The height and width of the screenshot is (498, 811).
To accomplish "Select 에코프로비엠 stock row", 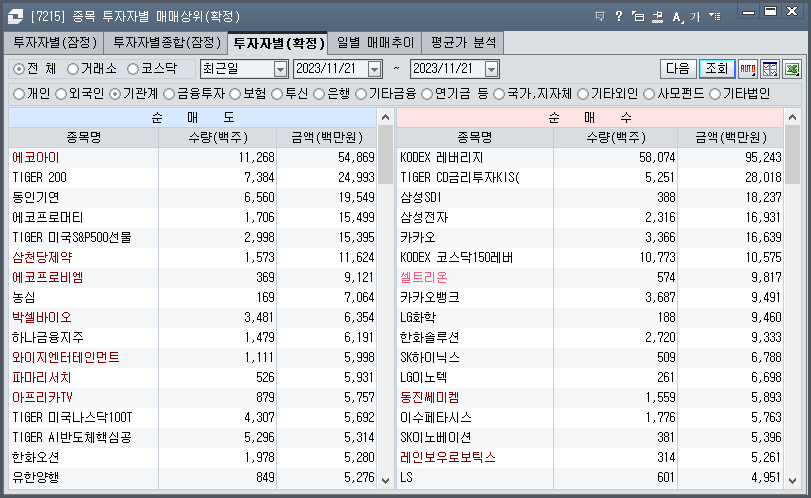I will (192, 278).
